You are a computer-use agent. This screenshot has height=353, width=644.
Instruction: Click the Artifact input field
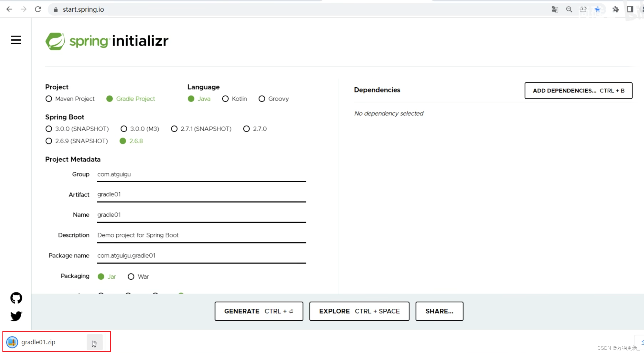(x=202, y=194)
